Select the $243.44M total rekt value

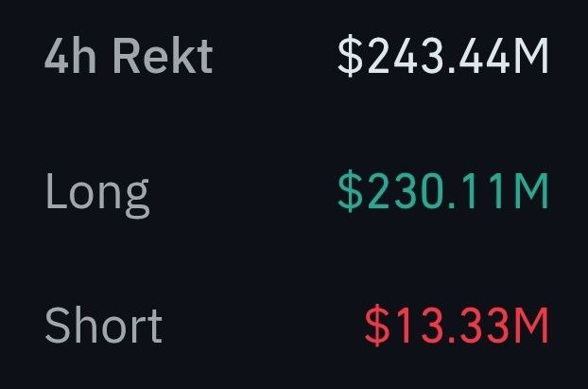pyautogui.click(x=443, y=57)
